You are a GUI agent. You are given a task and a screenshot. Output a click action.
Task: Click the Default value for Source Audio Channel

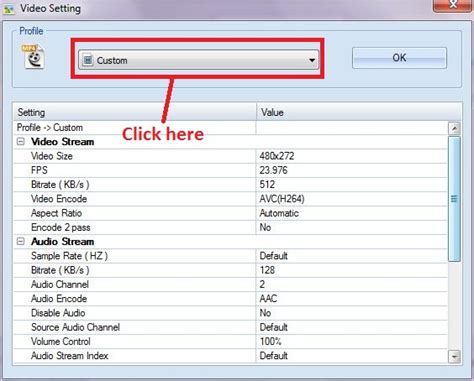273,327
